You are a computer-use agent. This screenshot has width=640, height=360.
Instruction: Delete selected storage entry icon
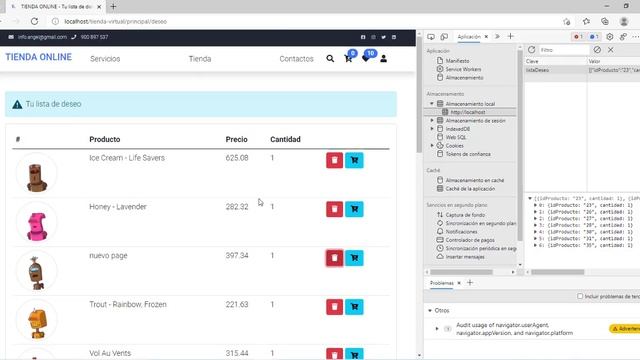(x=611, y=50)
